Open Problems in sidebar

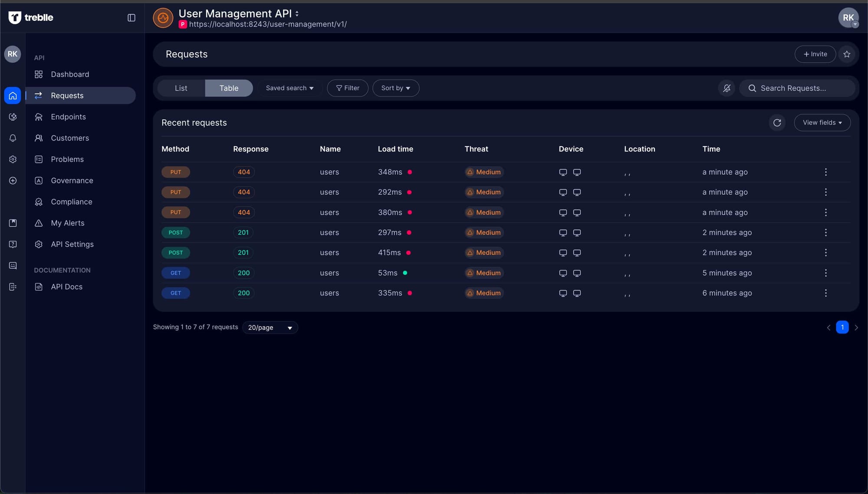tap(81, 159)
